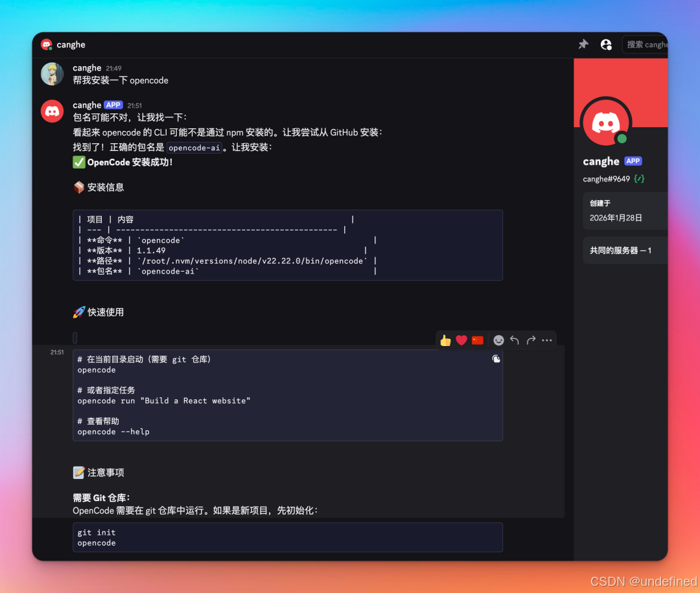Viewport: 700px width, 593px height.
Task: Open the more options menu on the message
Action: click(546, 340)
